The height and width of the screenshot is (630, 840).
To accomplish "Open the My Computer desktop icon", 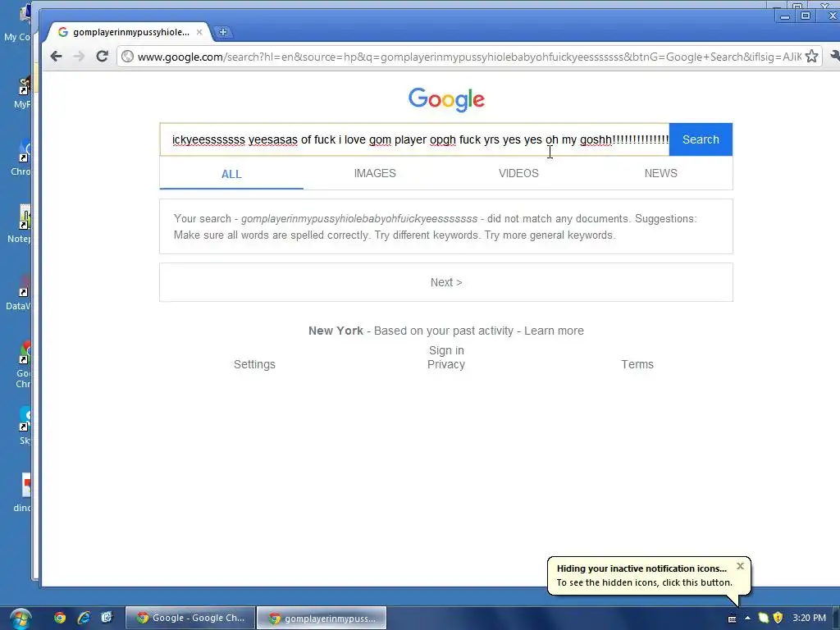I will pos(18,22).
